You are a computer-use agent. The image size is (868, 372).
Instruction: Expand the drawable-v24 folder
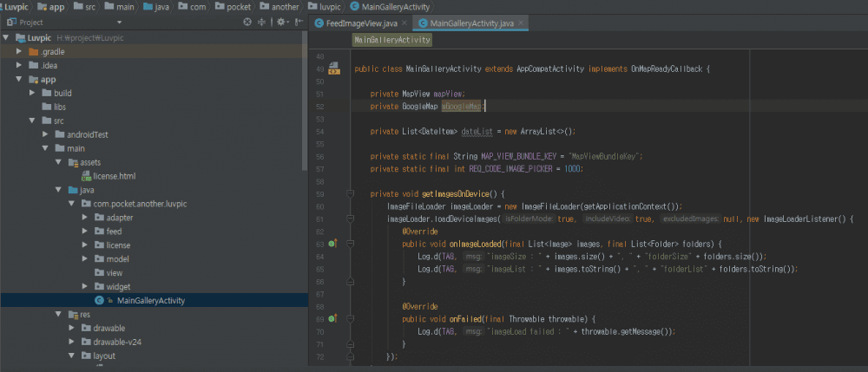(x=71, y=343)
